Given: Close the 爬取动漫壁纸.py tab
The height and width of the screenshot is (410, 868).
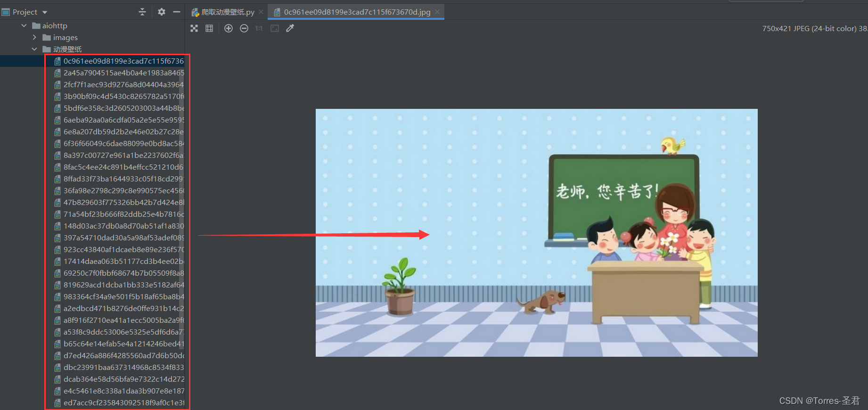Looking at the screenshot, I should 261,12.
